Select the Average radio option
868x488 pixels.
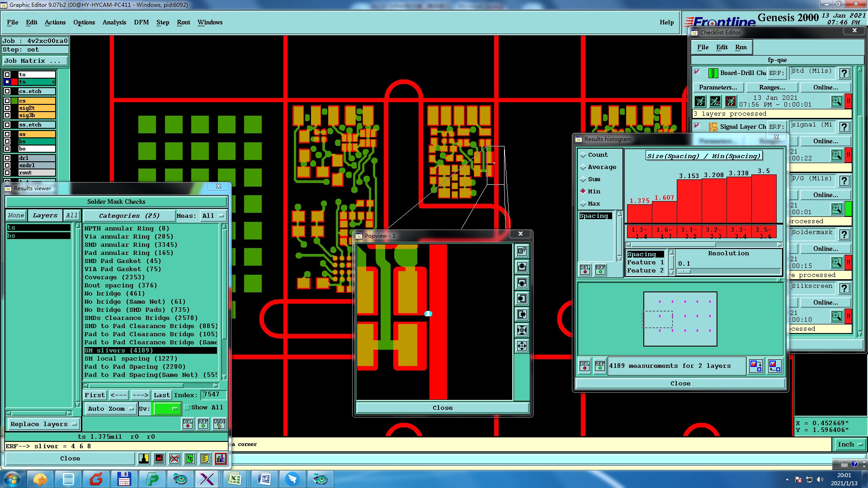(x=584, y=167)
